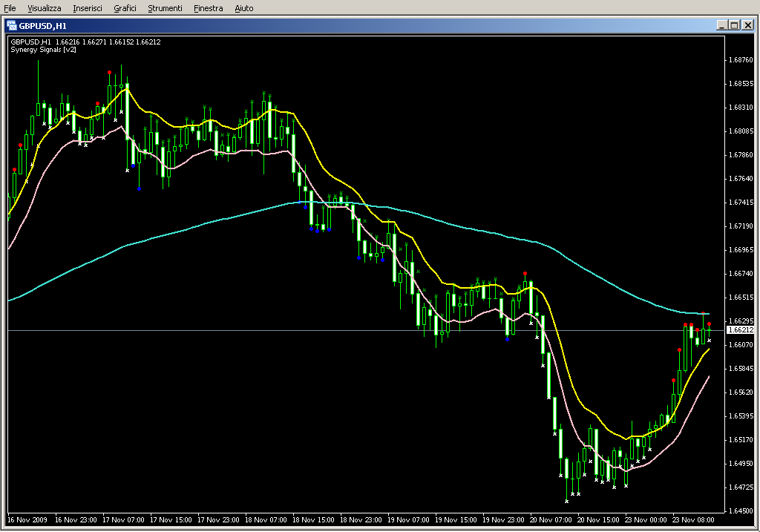Click the GBPUSD,H1 window title text
760x532 pixels.
(42, 26)
